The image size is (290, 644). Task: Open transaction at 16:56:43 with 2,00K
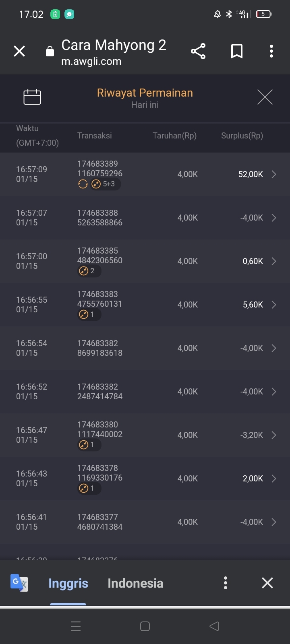pos(145,478)
